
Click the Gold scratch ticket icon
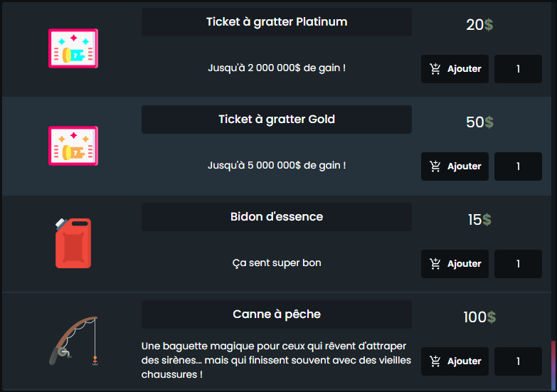[73, 146]
